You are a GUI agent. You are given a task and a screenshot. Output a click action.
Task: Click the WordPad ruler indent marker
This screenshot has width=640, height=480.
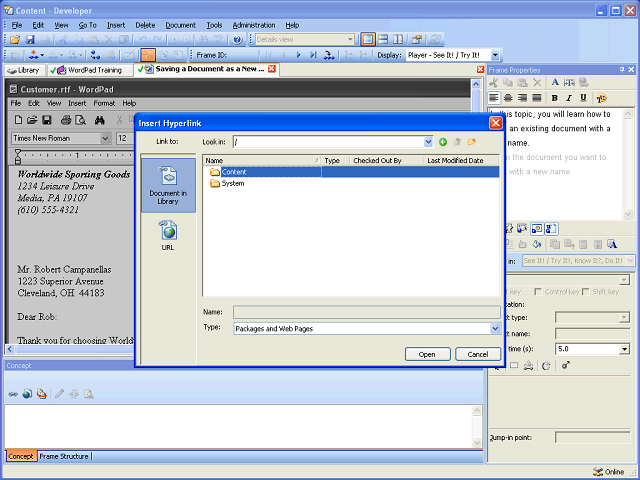pos(18,157)
